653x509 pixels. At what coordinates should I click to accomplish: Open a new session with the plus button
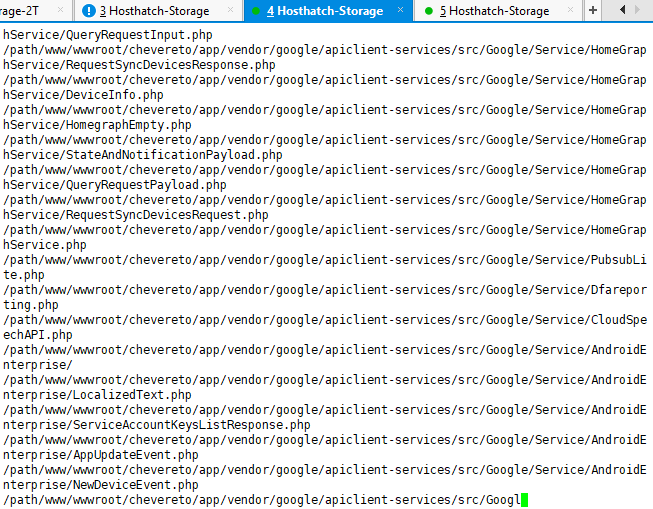click(592, 10)
